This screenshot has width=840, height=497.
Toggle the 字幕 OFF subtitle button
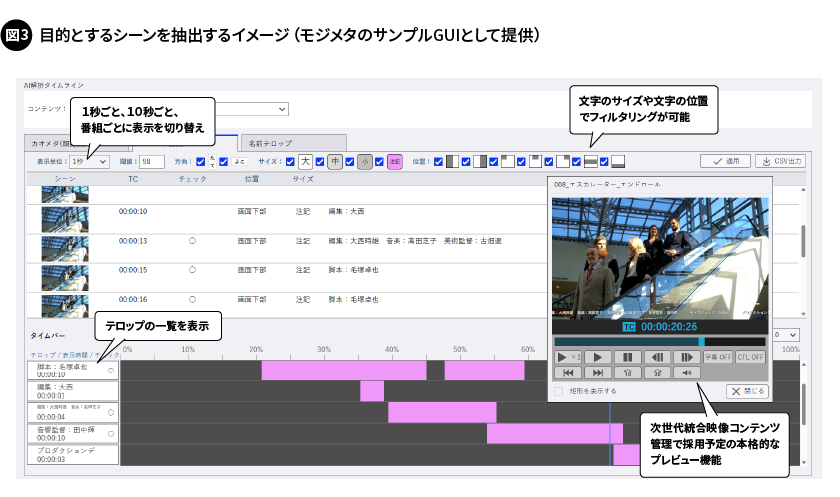point(719,357)
